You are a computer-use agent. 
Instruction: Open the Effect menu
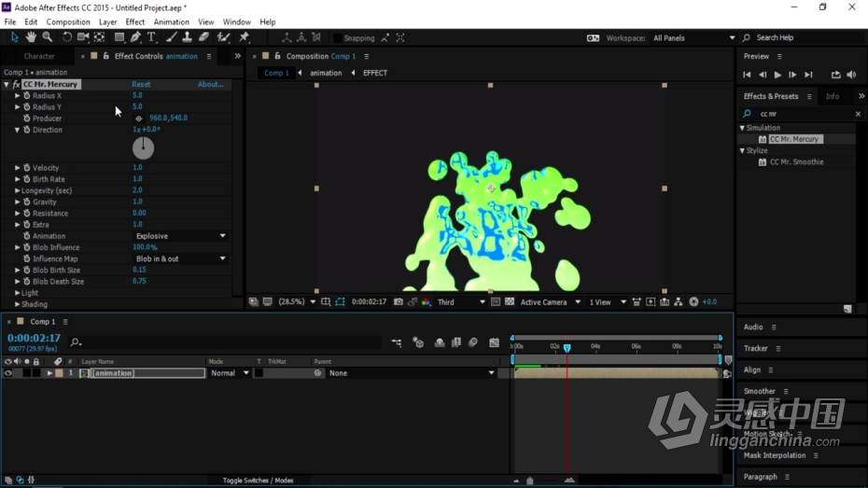135,22
